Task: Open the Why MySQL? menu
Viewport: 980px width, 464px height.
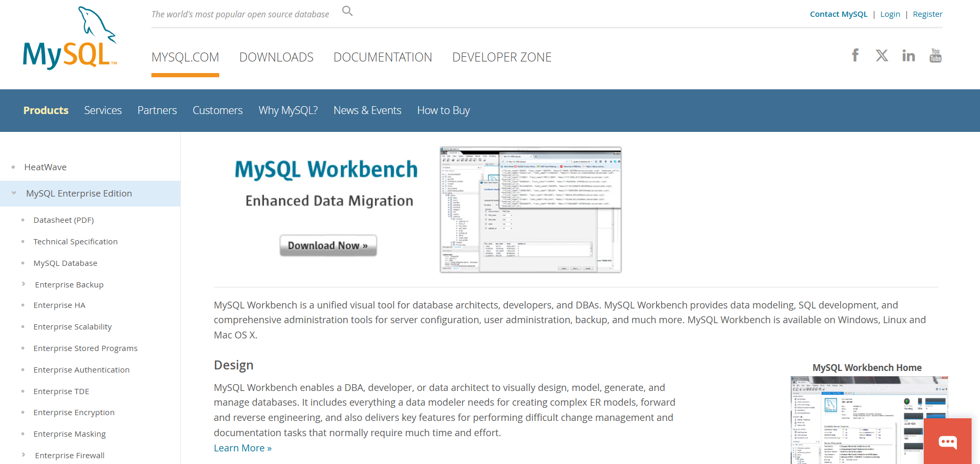Action: 288,110
